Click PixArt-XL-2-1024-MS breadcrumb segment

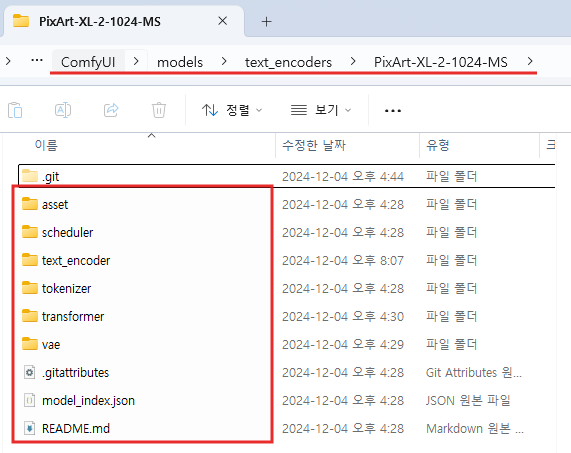click(441, 62)
